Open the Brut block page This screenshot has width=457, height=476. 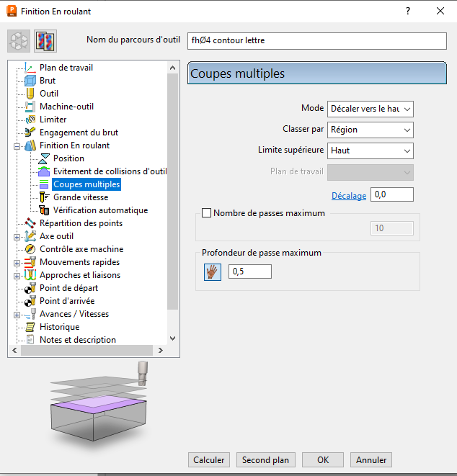point(47,81)
